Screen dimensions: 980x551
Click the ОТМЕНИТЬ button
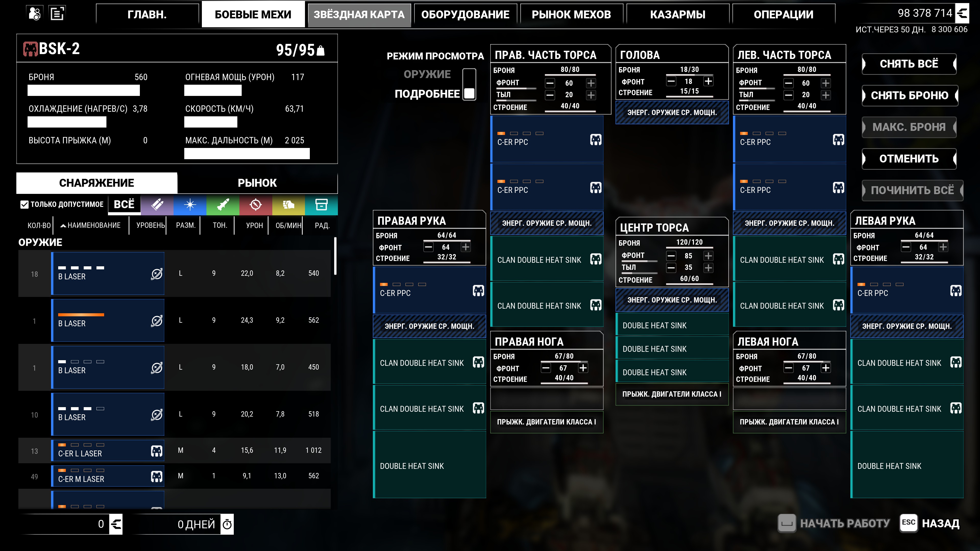pos(909,159)
